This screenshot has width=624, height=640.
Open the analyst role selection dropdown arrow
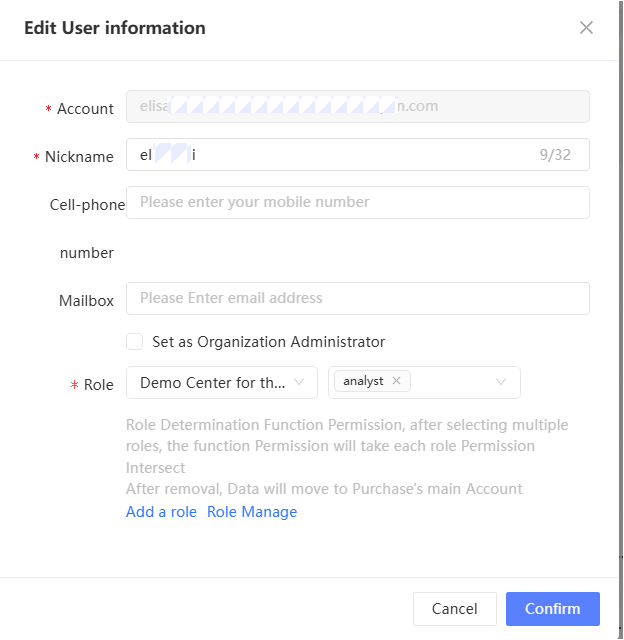click(501, 382)
